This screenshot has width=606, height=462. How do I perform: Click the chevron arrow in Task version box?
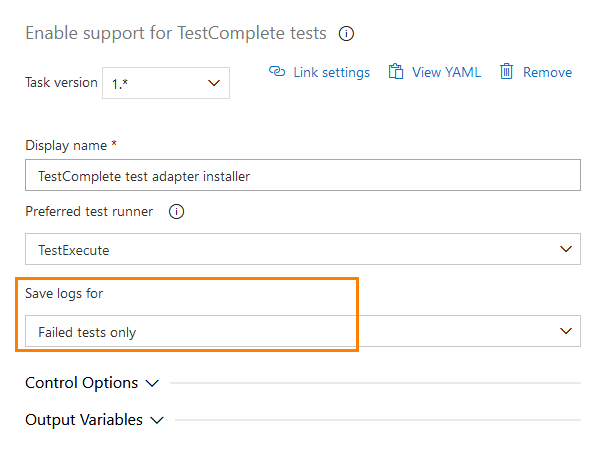point(214,83)
